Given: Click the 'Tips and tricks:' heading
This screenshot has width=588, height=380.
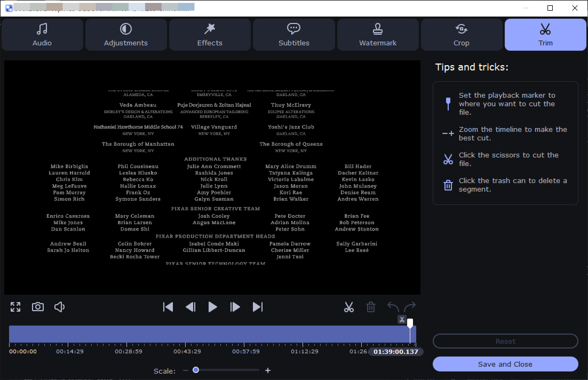Looking at the screenshot, I should (472, 67).
